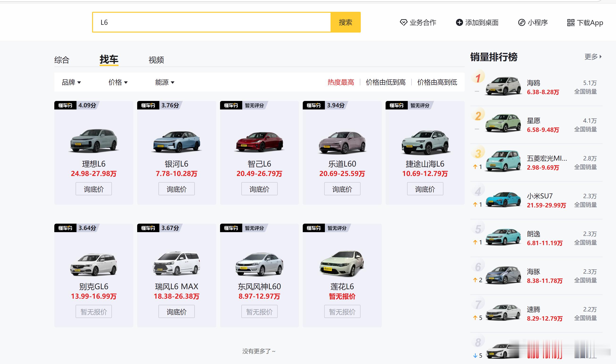Click 6.81-11.19万 price of 朗逸
The height and width of the screenshot is (364, 616).
545,243
